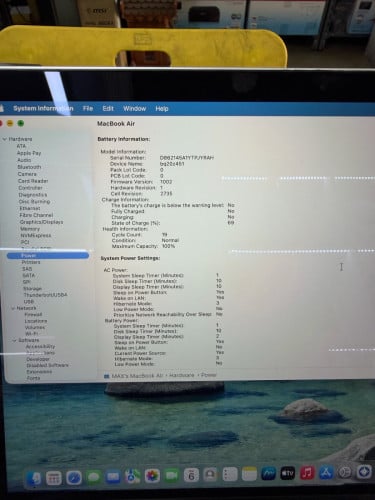Select Storage in the sidebar
The image size is (375, 500).
coord(33,289)
